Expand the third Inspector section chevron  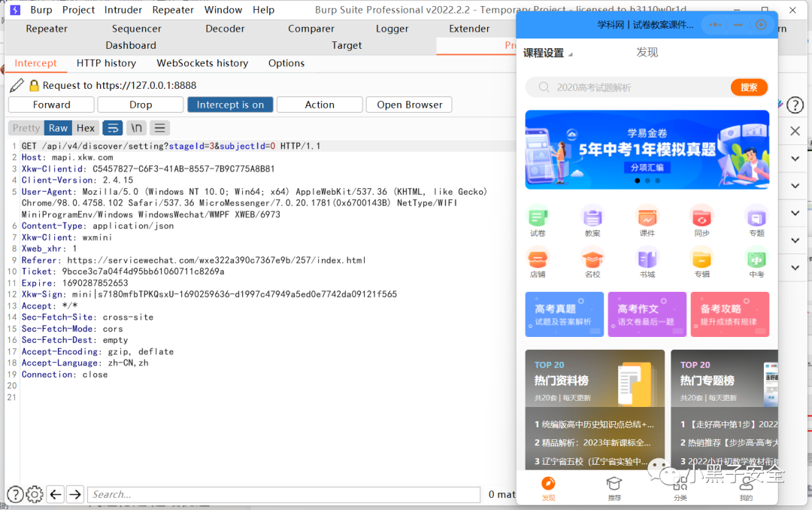click(x=795, y=213)
